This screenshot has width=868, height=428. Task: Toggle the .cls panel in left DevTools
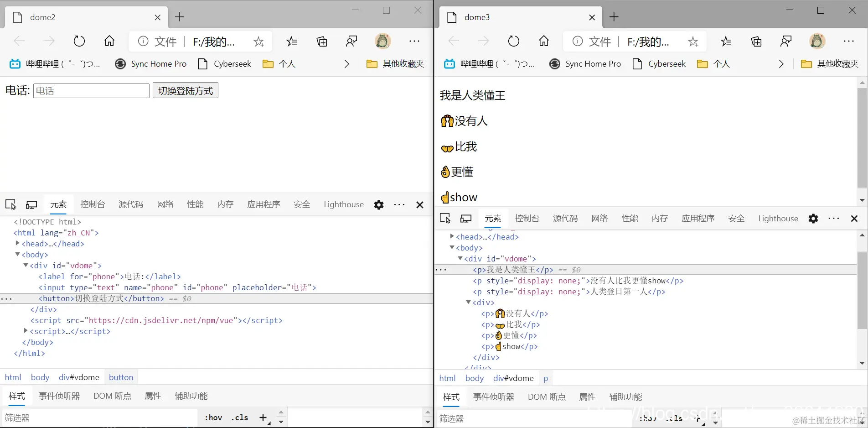point(239,417)
